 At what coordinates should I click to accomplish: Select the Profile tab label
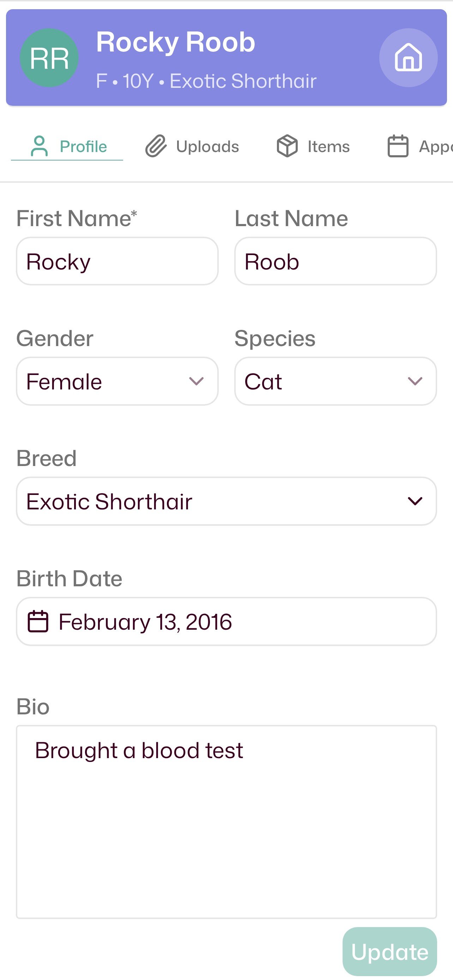click(83, 146)
